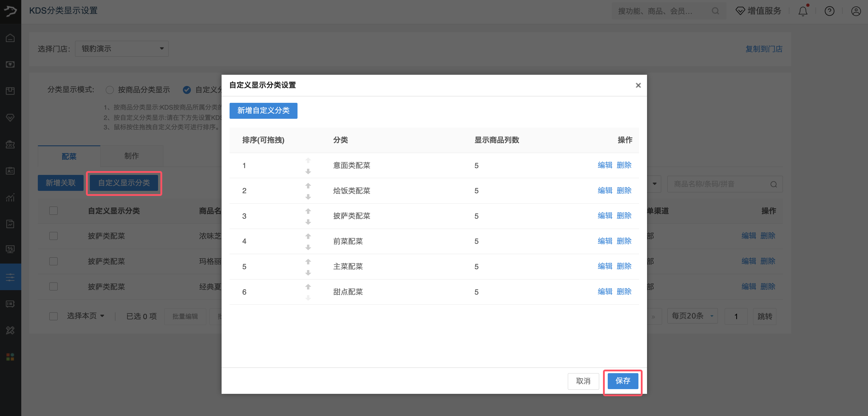
Task: Check the select-all header checkbox
Action: click(53, 211)
